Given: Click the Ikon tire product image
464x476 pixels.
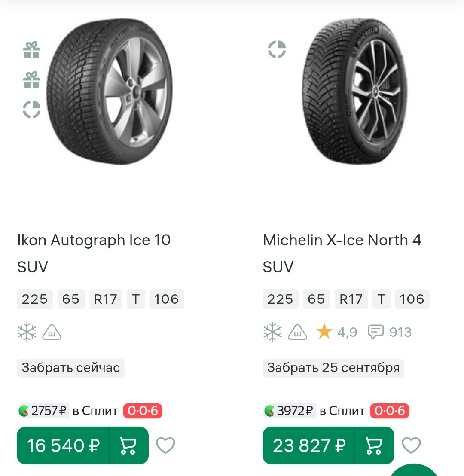Looking at the screenshot, I should tap(110, 91).
